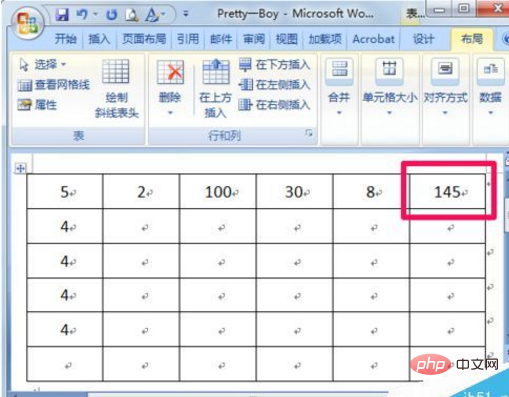Click 在右侧插入 to insert column right

coord(275,105)
